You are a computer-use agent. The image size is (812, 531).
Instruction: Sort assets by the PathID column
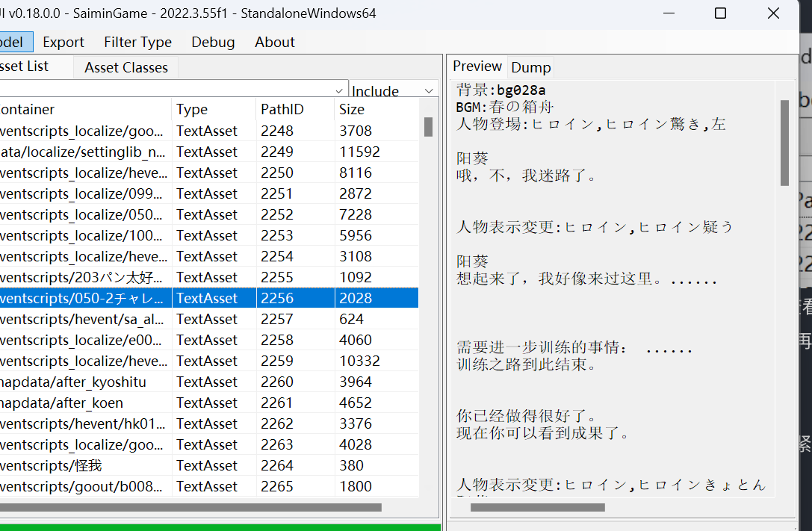pos(282,109)
